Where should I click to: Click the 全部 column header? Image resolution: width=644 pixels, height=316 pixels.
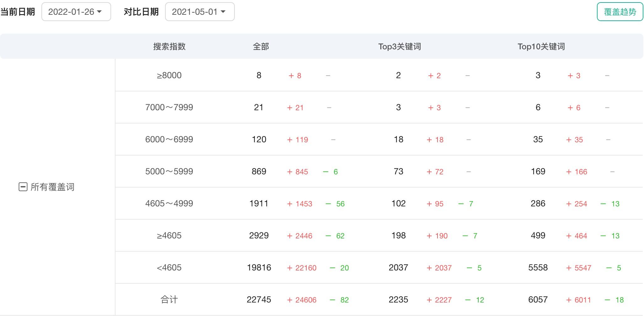tap(261, 46)
